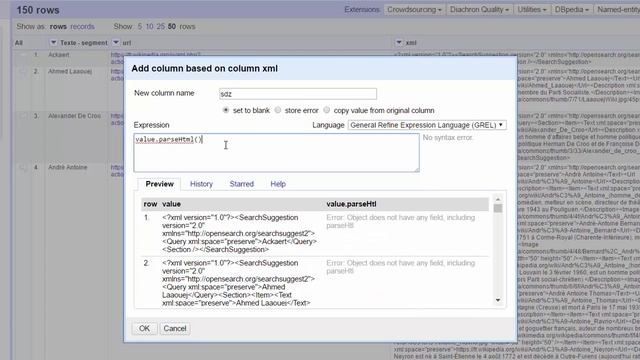The height and width of the screenshot is (360, 640).
Task: Select the 'store error' radio option
Action: [278, 110]
